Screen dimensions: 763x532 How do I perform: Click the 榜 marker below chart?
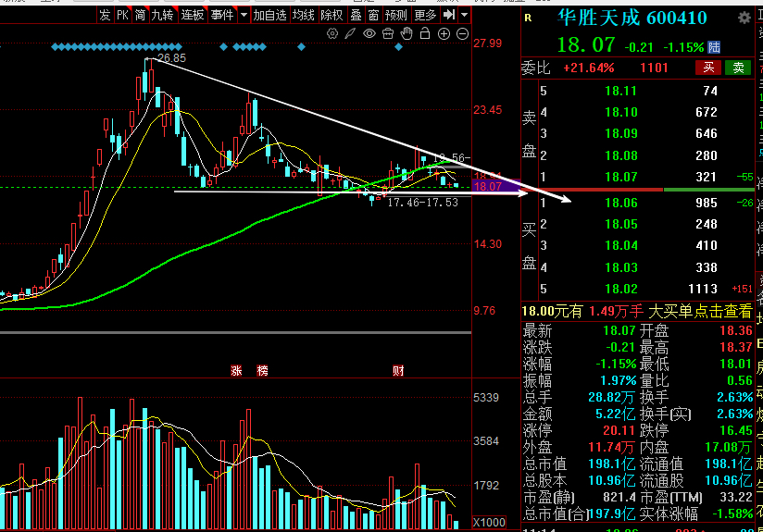(263, 371)
